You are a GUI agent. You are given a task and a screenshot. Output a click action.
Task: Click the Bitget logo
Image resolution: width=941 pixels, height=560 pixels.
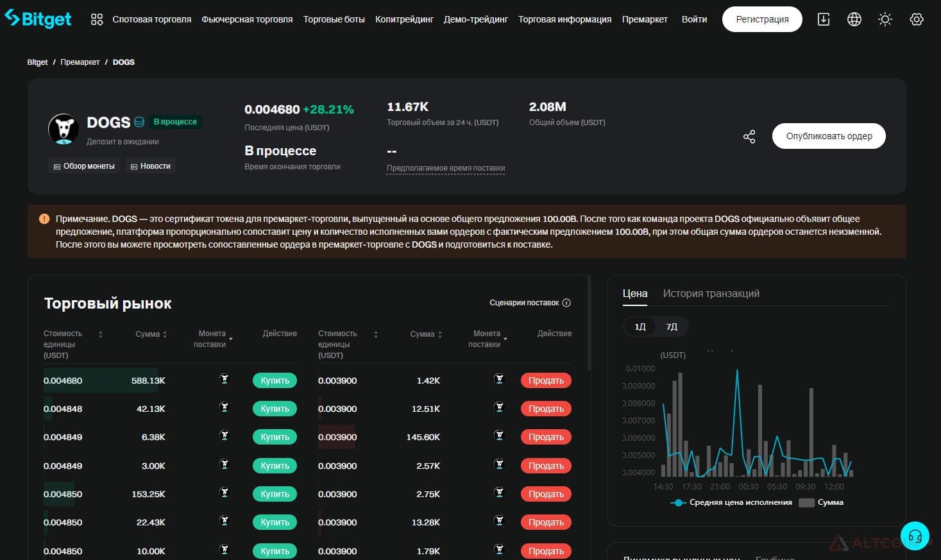click(x=38, y=19)
